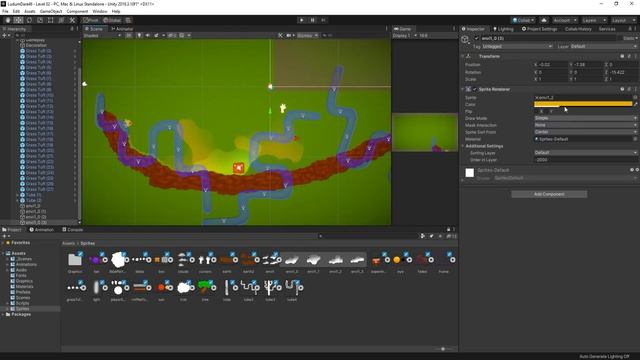Open the Sprite object picker circle

click(635, 98)
